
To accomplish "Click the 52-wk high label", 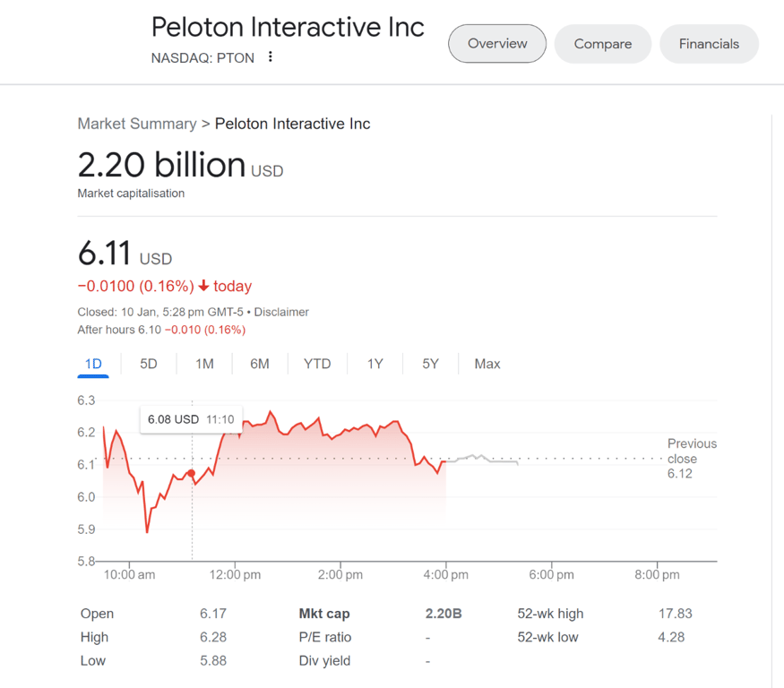I will pos(550,614).
